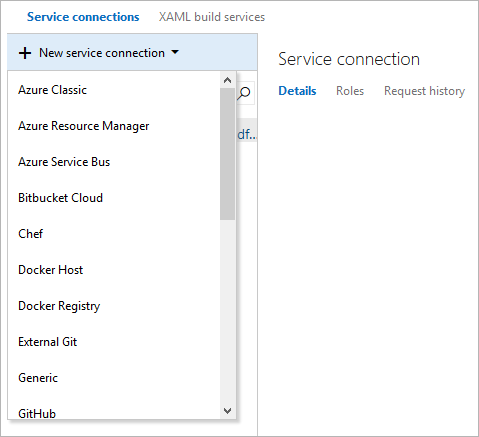Click the search magnifier icon
This screenshot has height=437, width=479.
[244, 93]
